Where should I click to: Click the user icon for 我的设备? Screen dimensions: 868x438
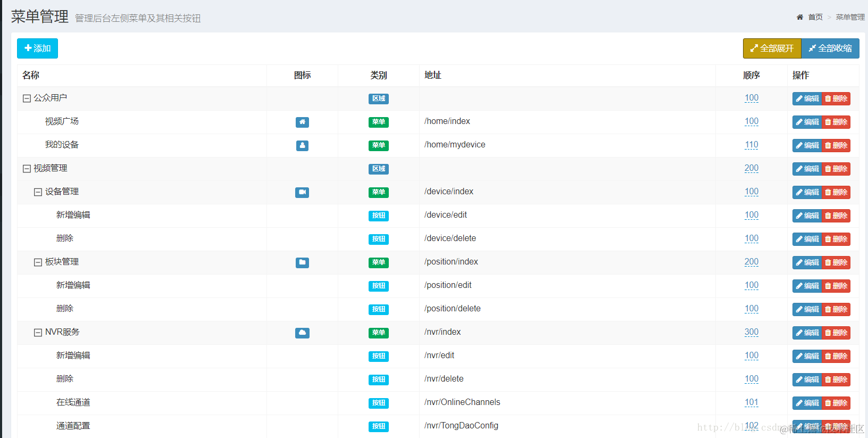pos(302,145)
